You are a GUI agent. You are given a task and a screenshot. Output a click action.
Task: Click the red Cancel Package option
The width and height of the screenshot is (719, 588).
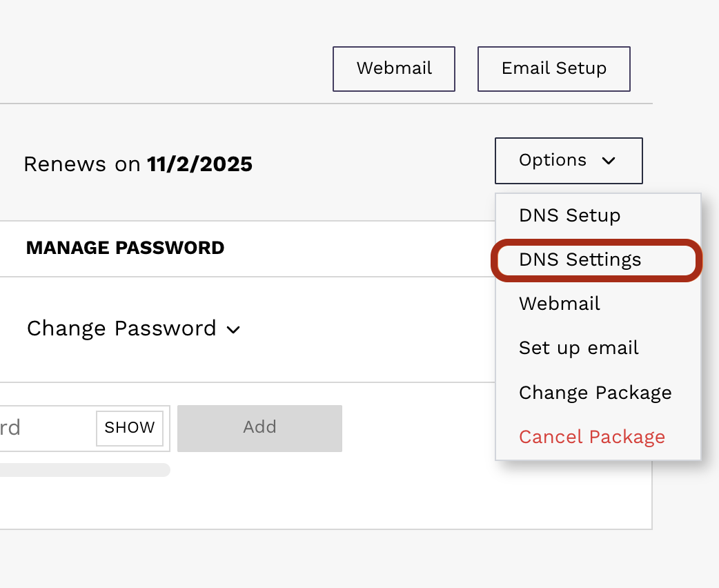[x=591, y=437]
